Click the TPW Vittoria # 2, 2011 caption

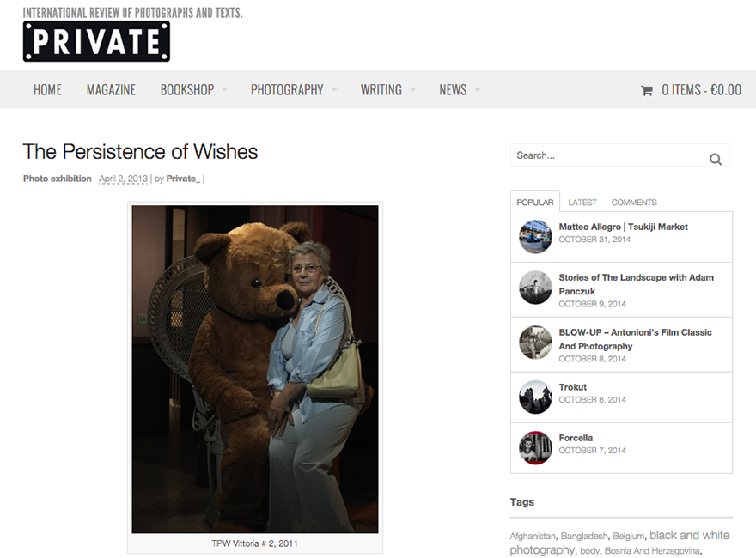click(254, 543)
